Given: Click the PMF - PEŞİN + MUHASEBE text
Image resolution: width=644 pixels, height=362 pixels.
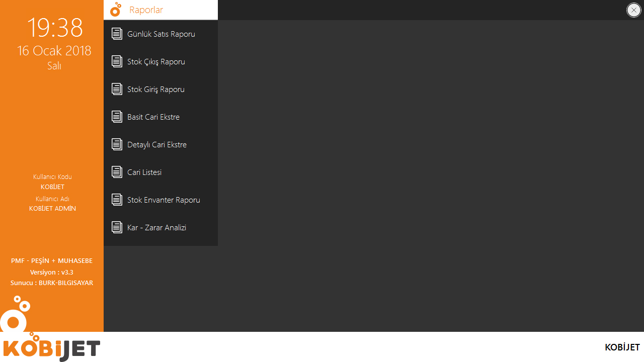Looking at the screenshot, I should pyautogui.click(x=52, y=261).
